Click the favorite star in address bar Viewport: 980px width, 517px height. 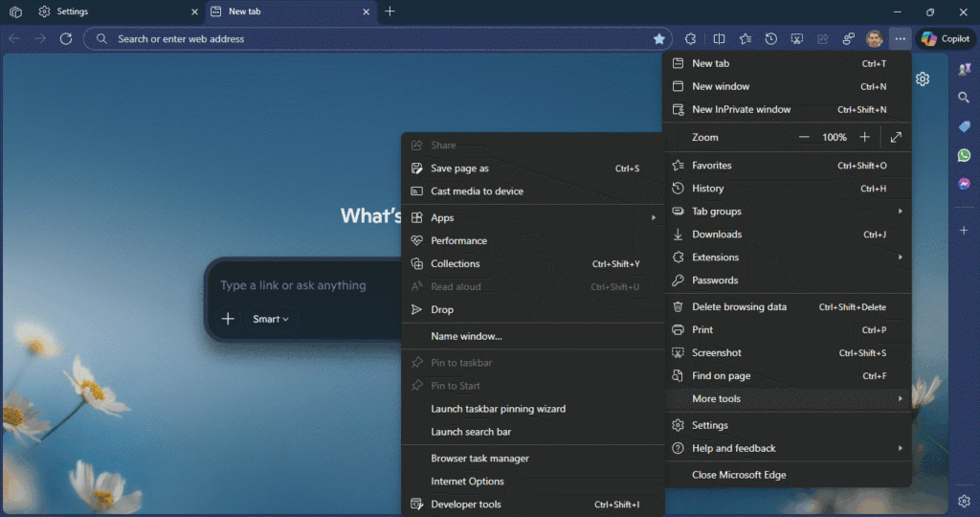point(658,38)
